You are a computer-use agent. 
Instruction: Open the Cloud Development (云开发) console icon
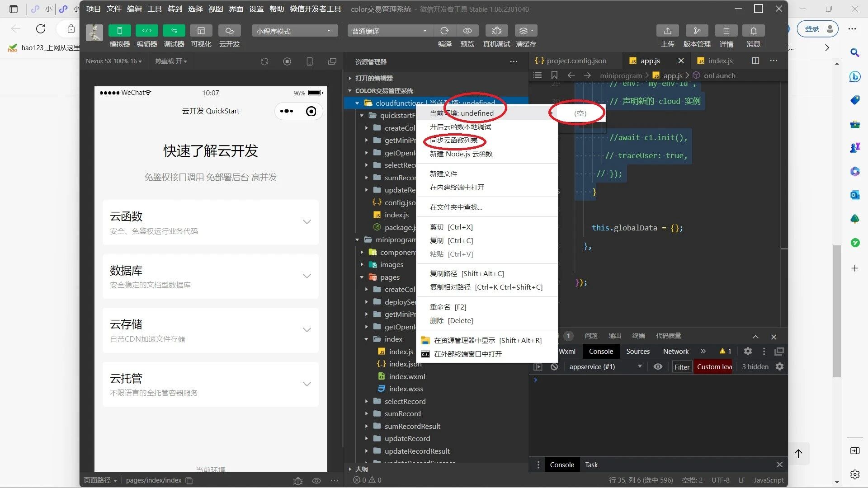click(229, 31)
